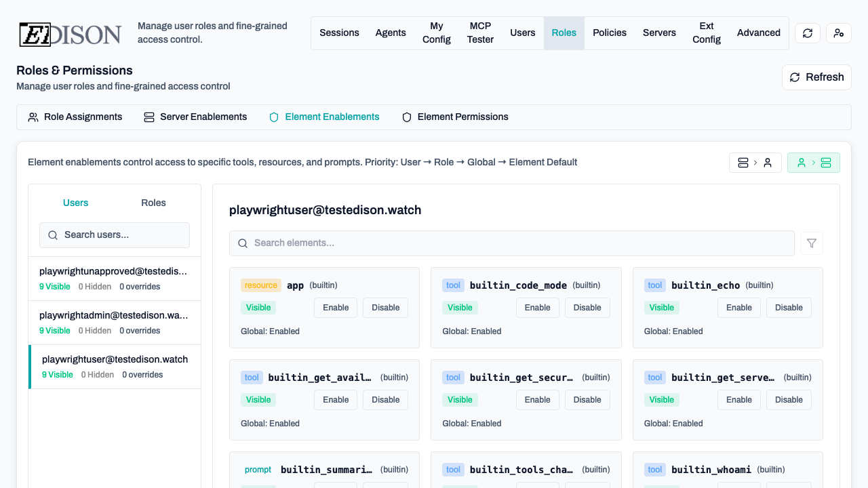Open the Role Assignments tab

coord(75,117)
